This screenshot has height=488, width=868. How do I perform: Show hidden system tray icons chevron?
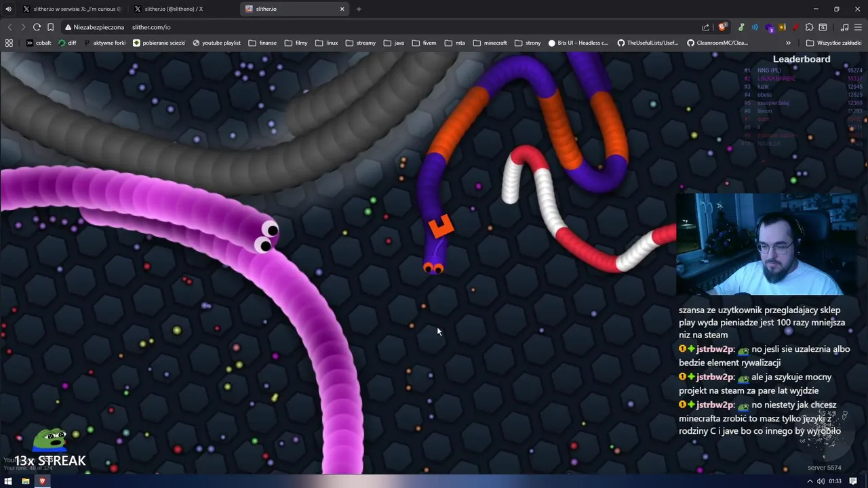click(x=810, y=481)
